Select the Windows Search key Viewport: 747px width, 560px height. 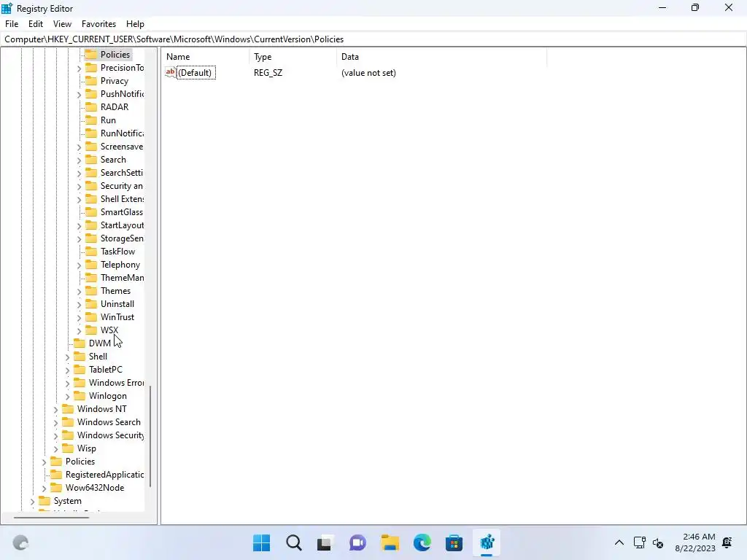tap(109, 422)
